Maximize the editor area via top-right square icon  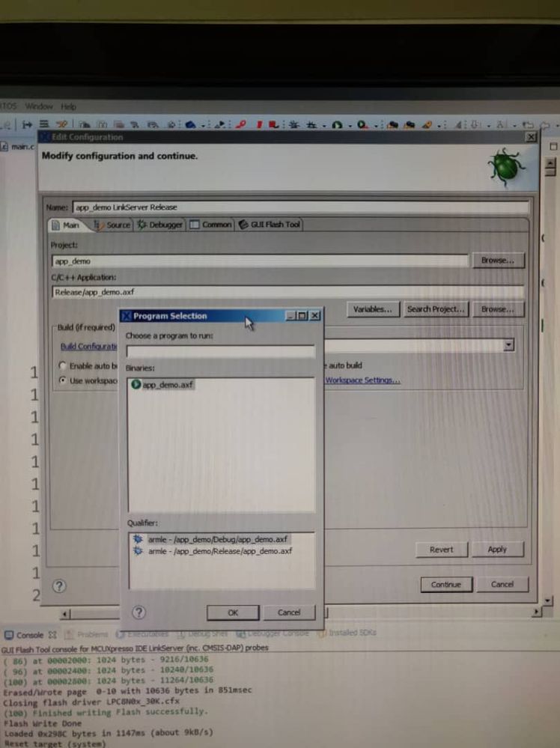tap(553, 147)
